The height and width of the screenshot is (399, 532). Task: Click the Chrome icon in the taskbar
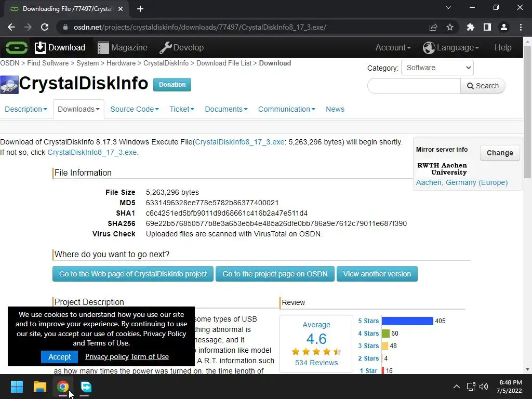pyautogui.click(x=63, y=387)
